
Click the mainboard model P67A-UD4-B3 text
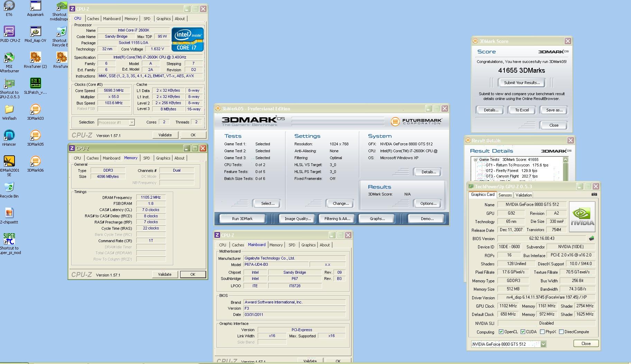(256, 265)
